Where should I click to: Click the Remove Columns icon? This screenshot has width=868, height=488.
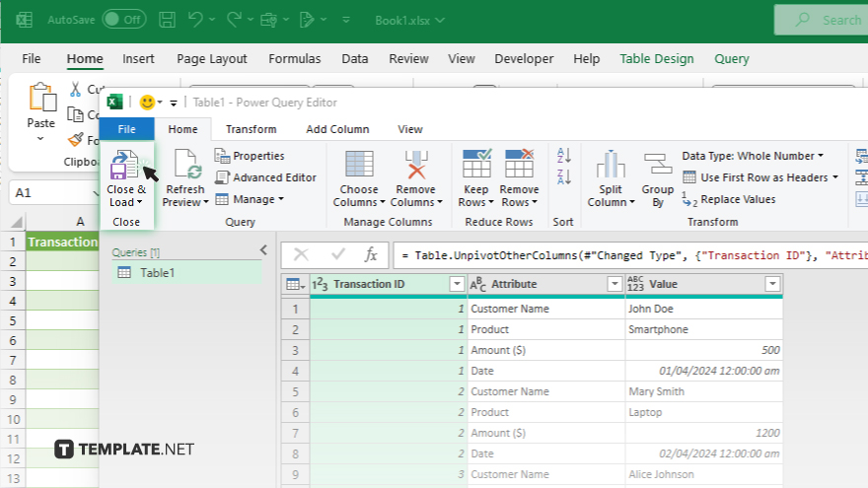[416, 165]
